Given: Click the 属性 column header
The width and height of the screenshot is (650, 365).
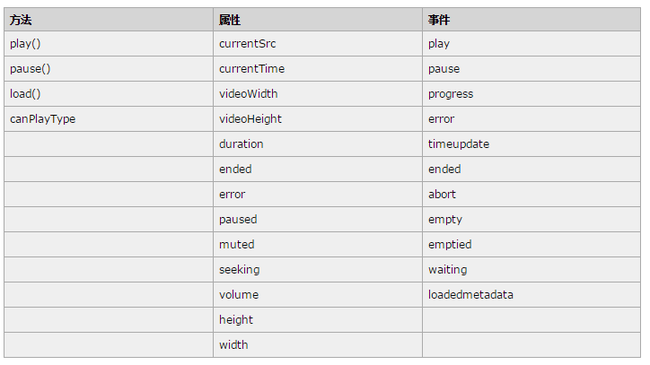Looking at the screenshot, I should pos(318,19).
